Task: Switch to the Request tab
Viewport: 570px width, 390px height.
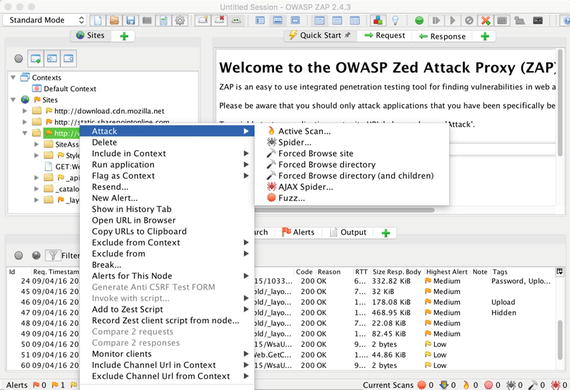Action: click(x=385, y=35)
